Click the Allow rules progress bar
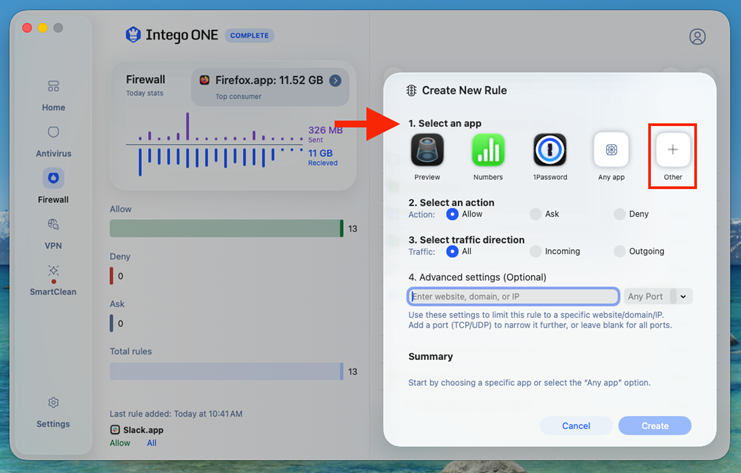This screenshot has height=473, width=741. point(227,228)
